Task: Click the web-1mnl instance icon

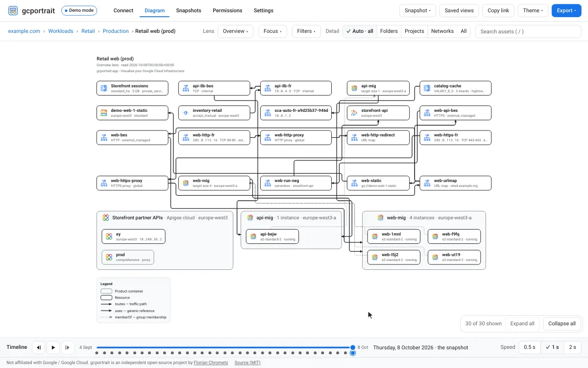Action: click(374, 237)
